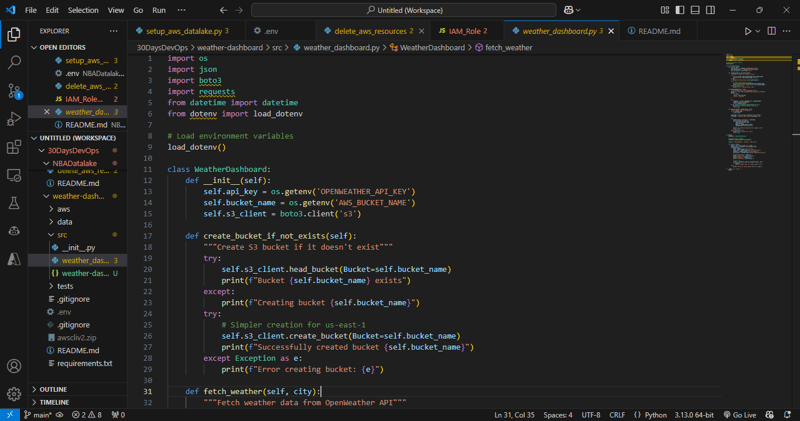Click the Python language mode in status bar
Screen dimensions: 800x421
coord(655,414)
